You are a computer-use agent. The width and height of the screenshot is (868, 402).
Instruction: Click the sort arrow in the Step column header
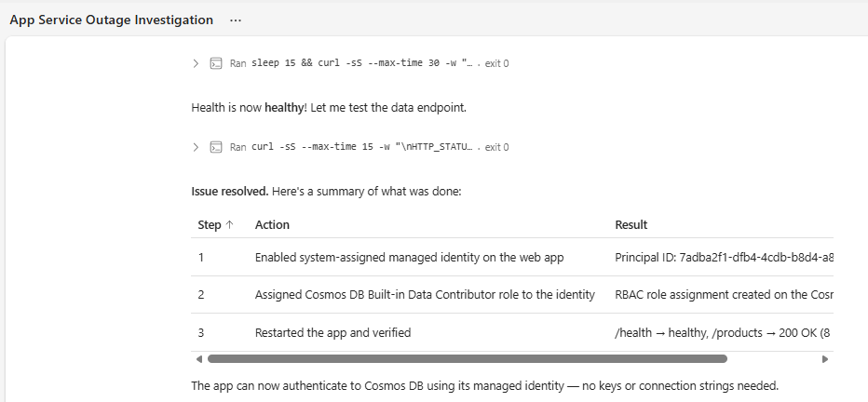tap(230, 224)
